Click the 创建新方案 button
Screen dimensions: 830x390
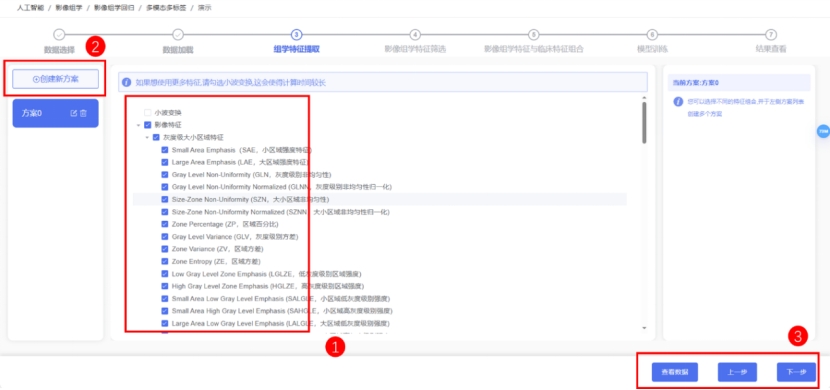tap(56, 79)
